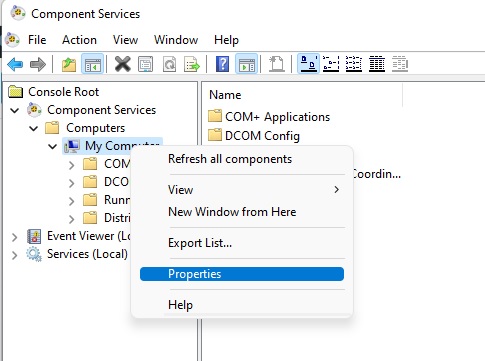Select Detail view toolbar button

[x=377, y=64]
